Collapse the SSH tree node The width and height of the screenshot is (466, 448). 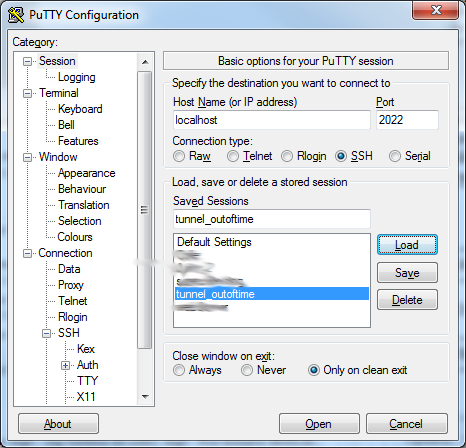(x=47, y=333)
